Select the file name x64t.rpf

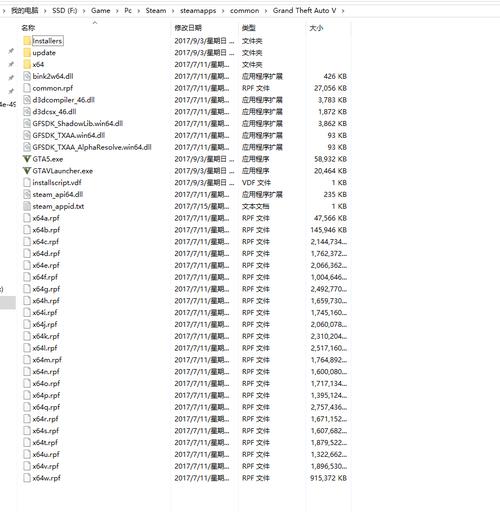pyautogui.click(x=45, y=443)
